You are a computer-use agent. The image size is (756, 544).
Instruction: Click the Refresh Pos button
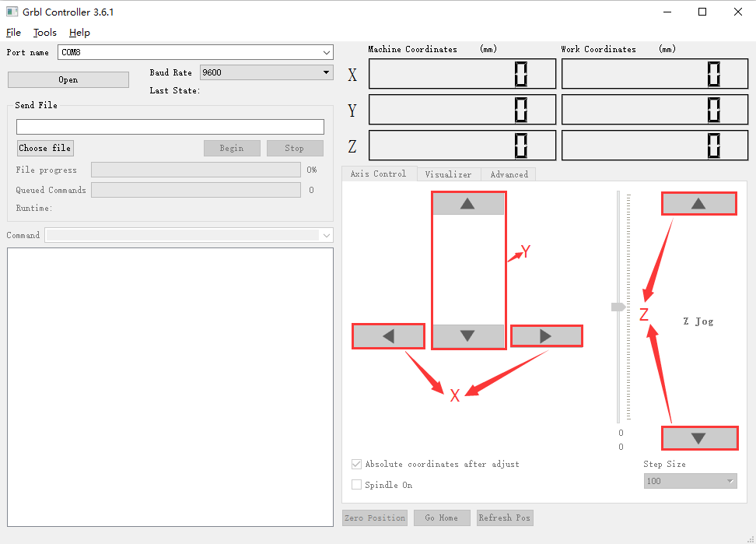click(505, 518)
